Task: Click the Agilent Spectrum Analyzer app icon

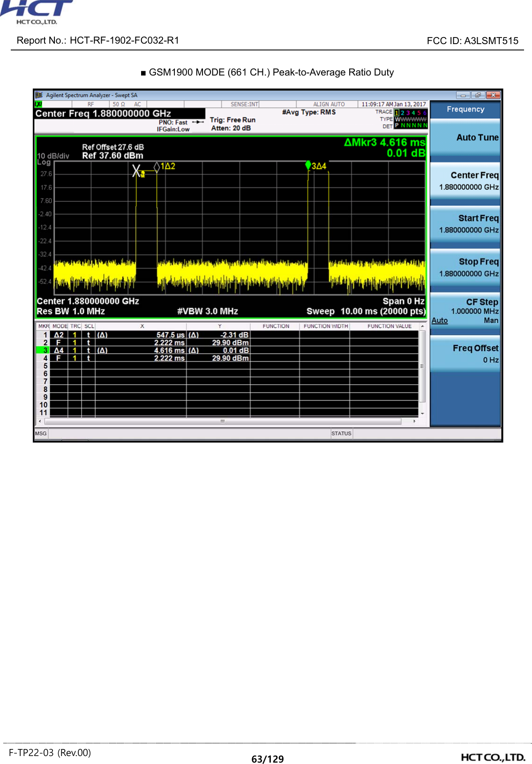Action: [x=39, y=95]
